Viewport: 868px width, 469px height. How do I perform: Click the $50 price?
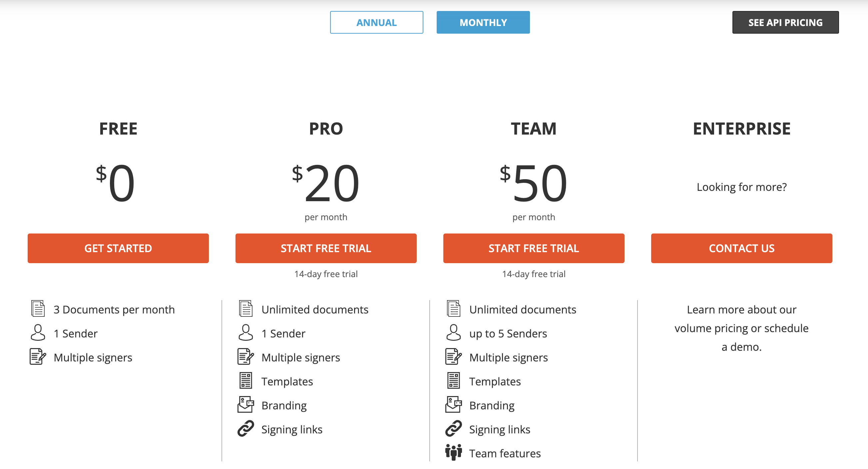[534, 183]
